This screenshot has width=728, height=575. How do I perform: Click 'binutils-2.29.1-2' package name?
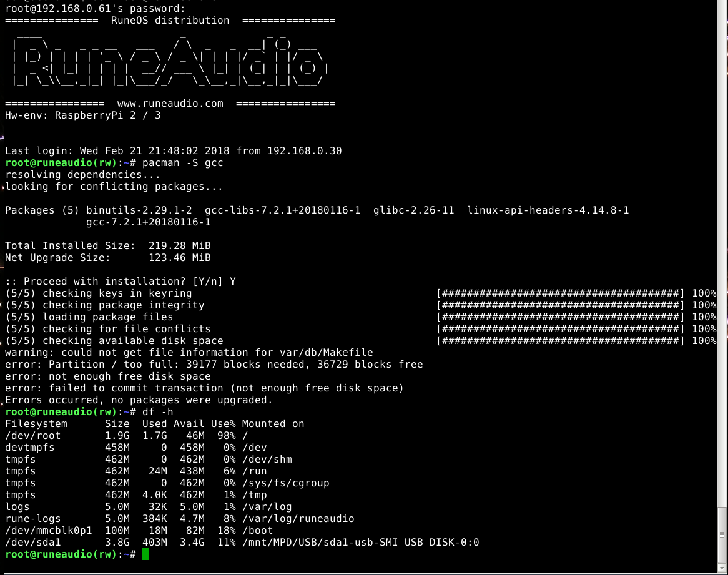point(139,210)
